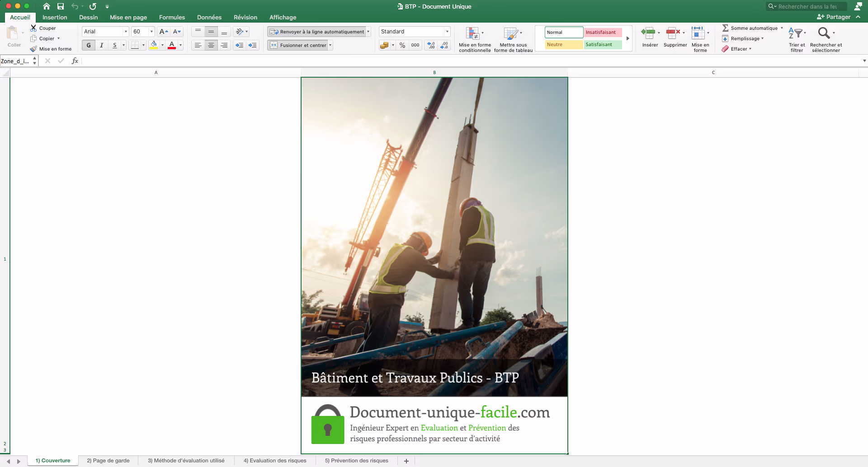Open the font size 60 dropdown

point(151,32)
